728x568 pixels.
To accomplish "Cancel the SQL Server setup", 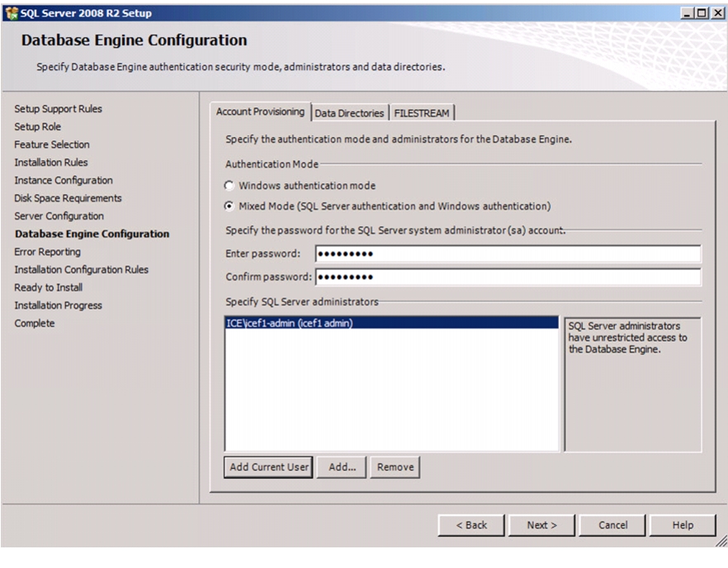I will [612, 525].
